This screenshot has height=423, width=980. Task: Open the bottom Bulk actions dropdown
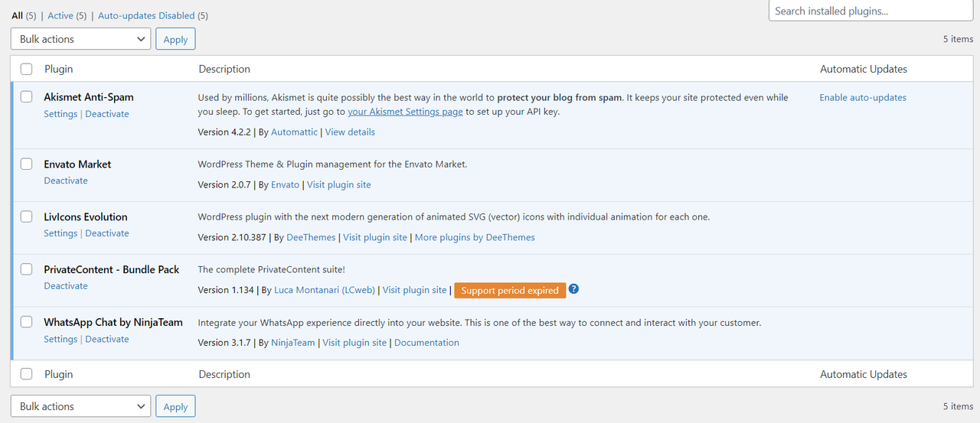point(80,406)
